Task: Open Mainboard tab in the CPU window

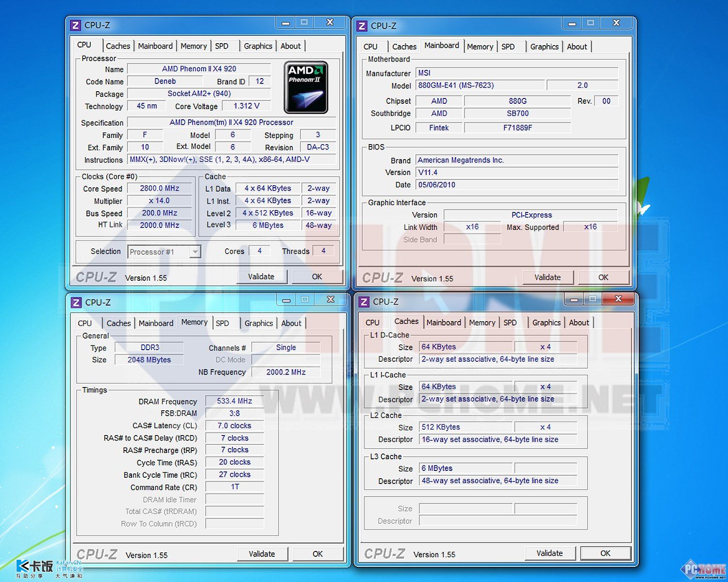Action: click(155, 46)
